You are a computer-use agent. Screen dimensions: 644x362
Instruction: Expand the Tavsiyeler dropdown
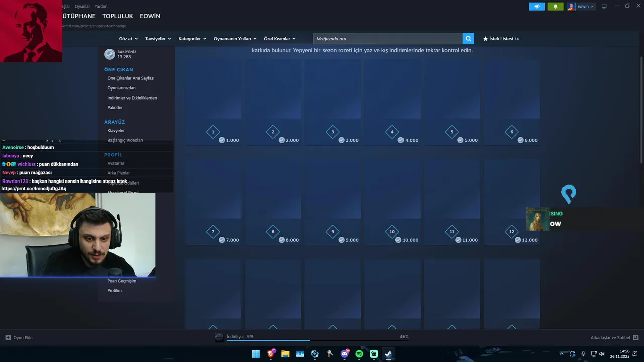tap(158, 39)
